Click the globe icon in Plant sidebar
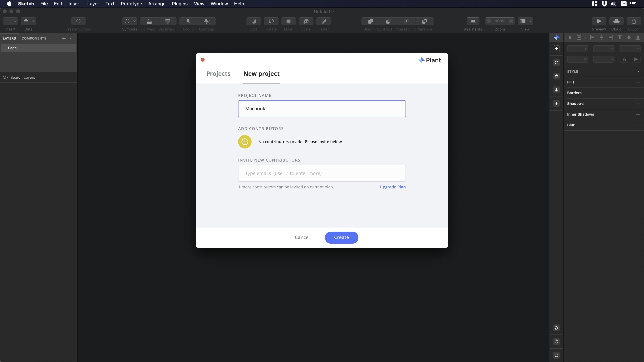644x362 pixels. [x=556, y=355]
